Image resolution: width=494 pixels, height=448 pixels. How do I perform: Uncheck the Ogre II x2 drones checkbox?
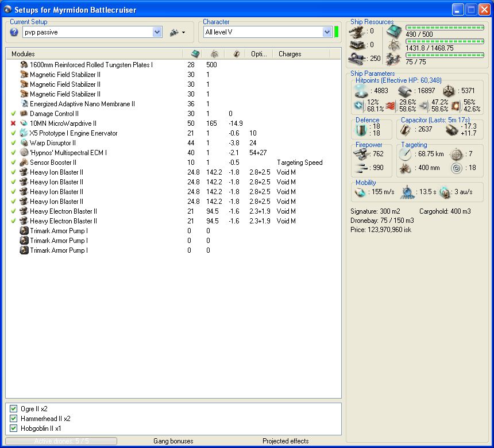pos(13,408)
